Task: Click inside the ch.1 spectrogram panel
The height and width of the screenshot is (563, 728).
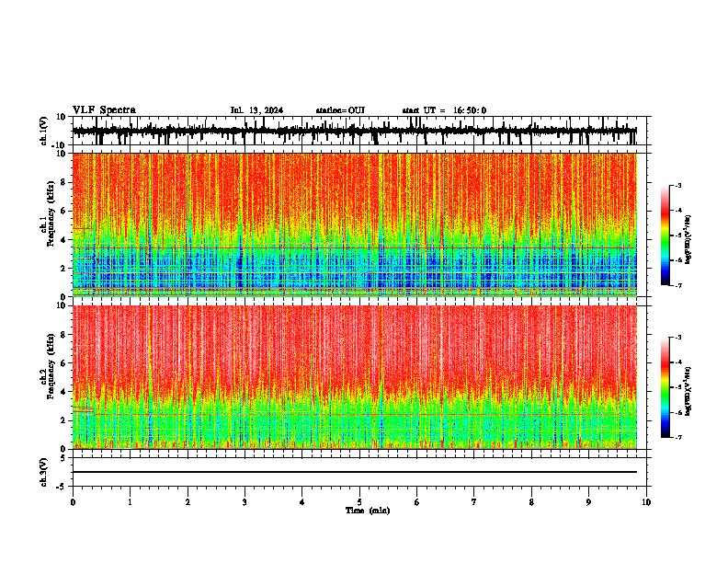Action: [x=354, y=224]
